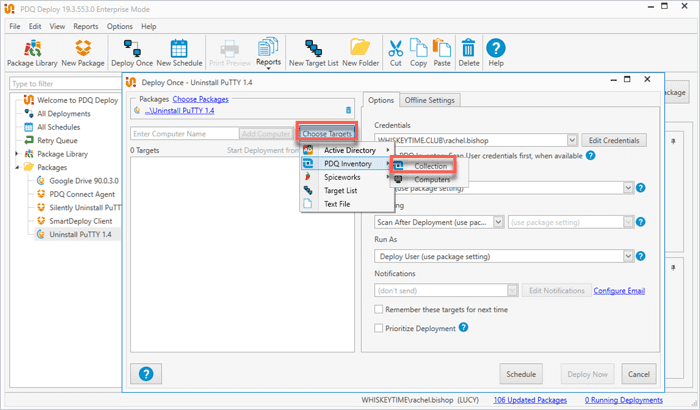Select SmartDeploy Client package

click(80, 221)
